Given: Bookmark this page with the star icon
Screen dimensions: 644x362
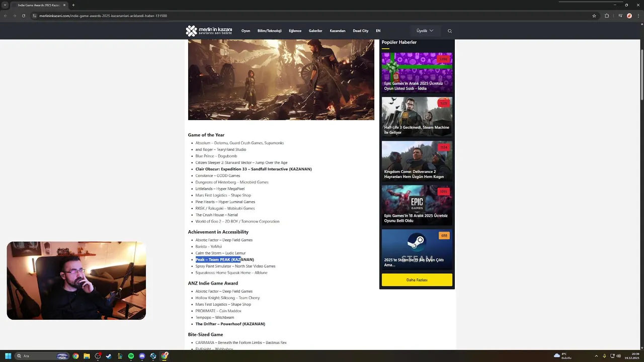Looking at the screenshot, I should (594, 16).
